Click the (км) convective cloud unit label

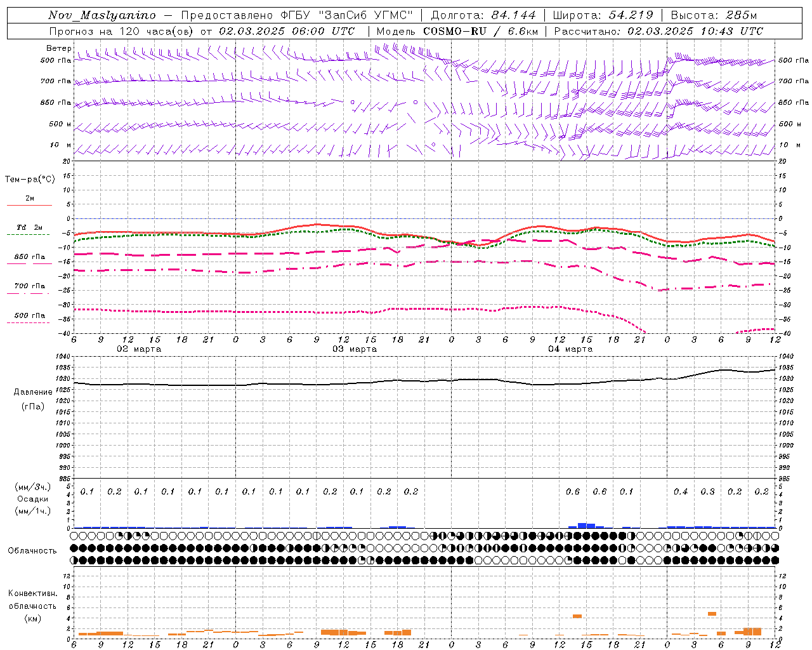pos(33,619)
